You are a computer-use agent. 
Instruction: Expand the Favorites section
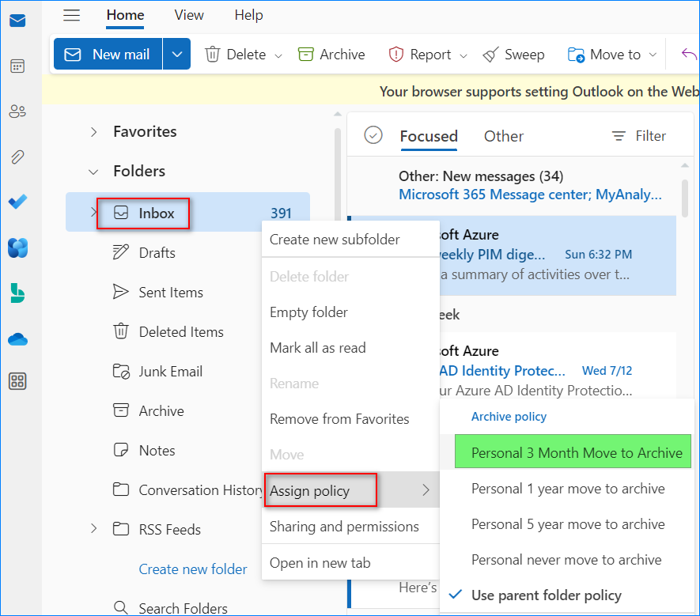[93, 132]
